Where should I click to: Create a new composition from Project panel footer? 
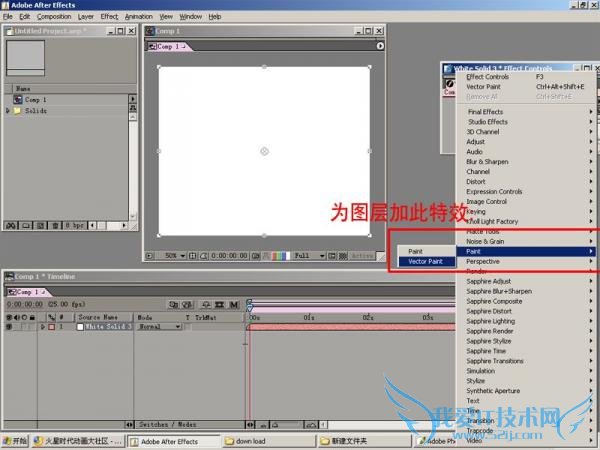pyautogui.click(x=40, y=225)
